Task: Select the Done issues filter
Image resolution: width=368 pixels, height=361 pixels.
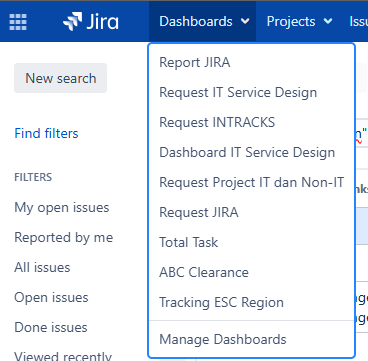Action: click(51, 327)
